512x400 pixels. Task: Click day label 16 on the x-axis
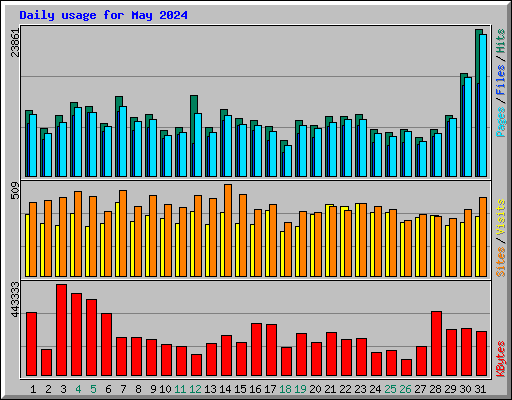(255, 389)
